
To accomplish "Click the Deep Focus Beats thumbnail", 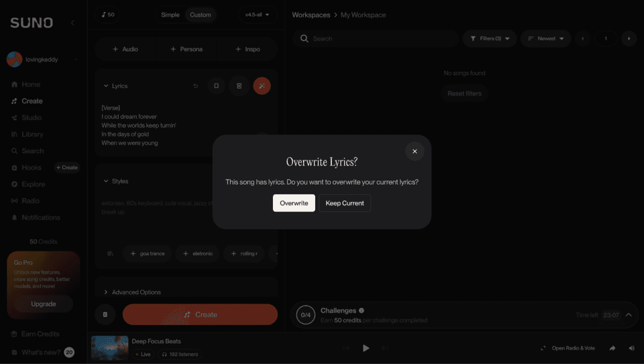I will click(x=109, y=348).
